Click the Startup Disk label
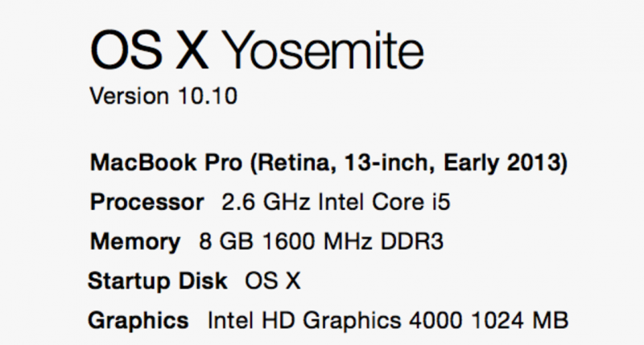Image resolution: width=644 pixels, height=345 pixels. coord(157,281)
